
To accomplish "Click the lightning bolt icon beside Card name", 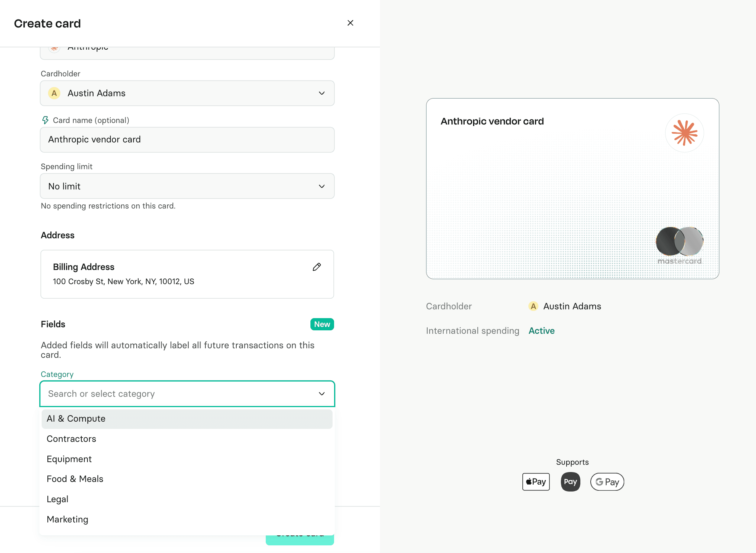I will (x=45, y=120).
